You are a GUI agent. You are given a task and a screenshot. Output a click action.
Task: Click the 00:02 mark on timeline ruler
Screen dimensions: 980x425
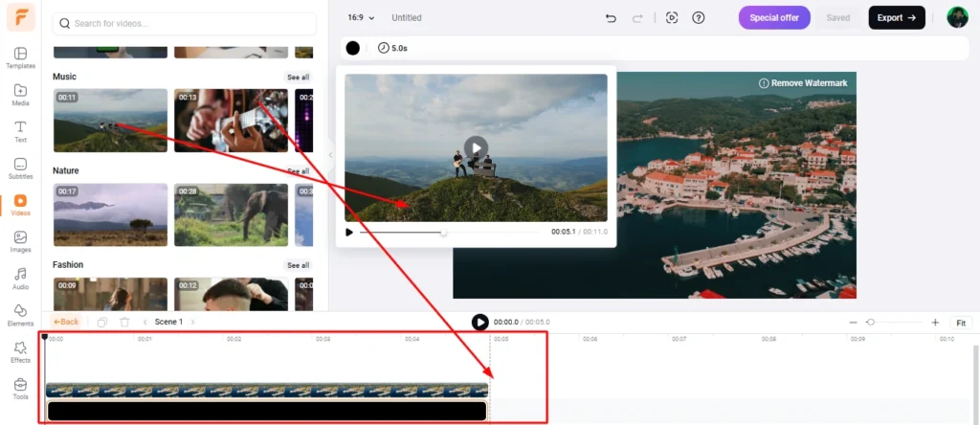click(234, 339)
